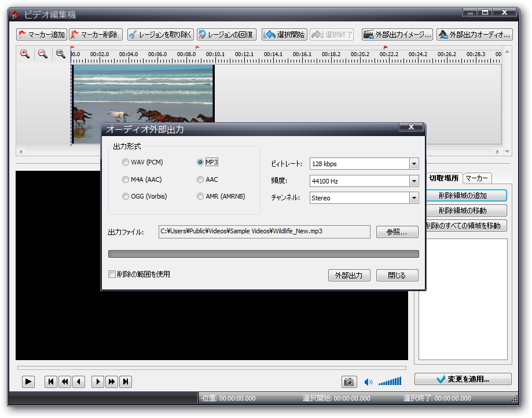The width and height of the screenshot is (532, 418).
Task: Click the レージョンを取り除く scissors button
Action: click(160, 34)
